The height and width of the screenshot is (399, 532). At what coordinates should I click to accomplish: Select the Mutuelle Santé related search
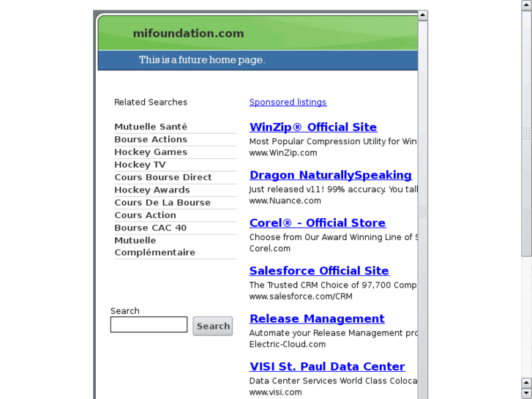click(x=151, y=127)
